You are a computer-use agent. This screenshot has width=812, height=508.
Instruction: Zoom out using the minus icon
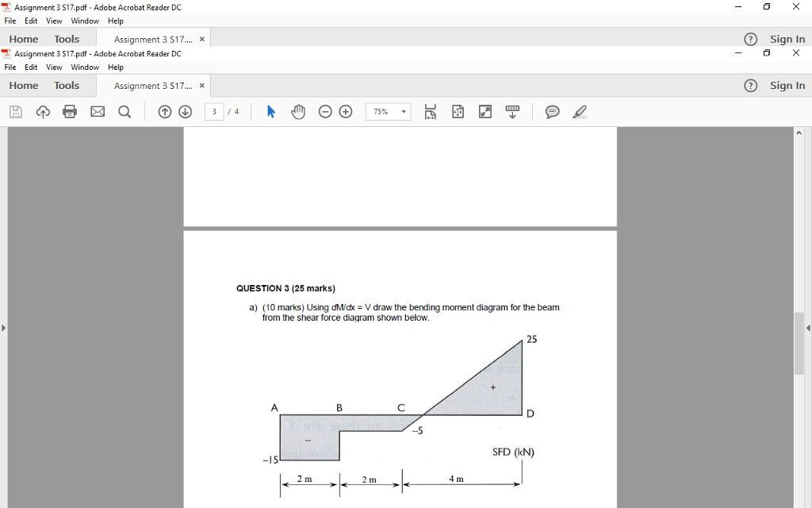click(325, 111)
